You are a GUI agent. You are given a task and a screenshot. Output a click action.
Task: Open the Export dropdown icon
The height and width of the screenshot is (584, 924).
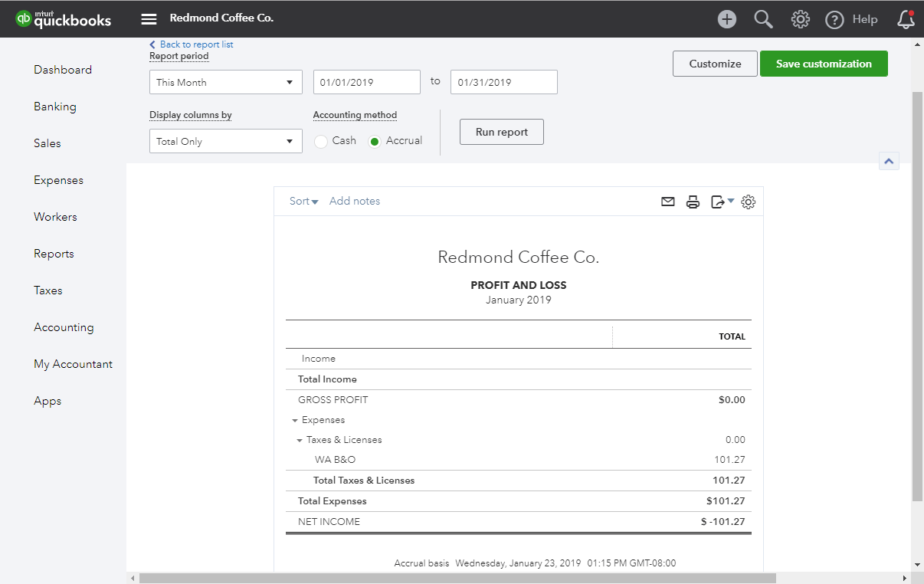tap(721, 202)
